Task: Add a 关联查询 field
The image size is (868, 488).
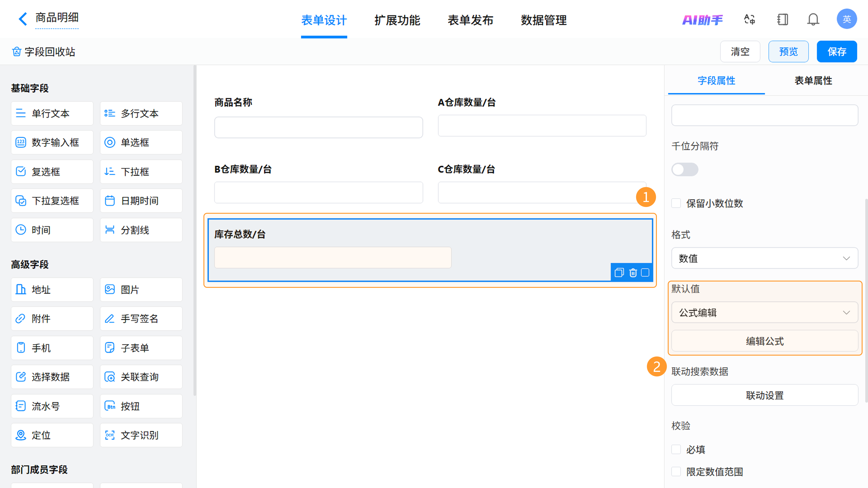Action: pos(141,377)
